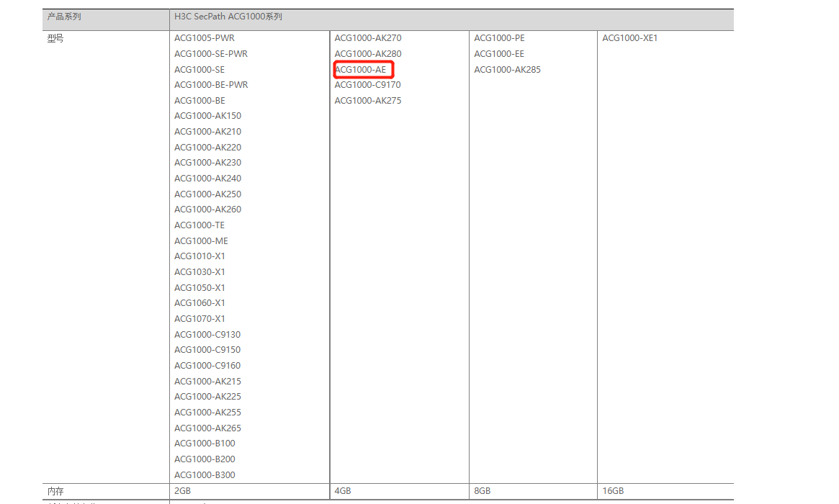Select the ACG1000-AK270 model
839x504 pixels.
pos(368,38)
